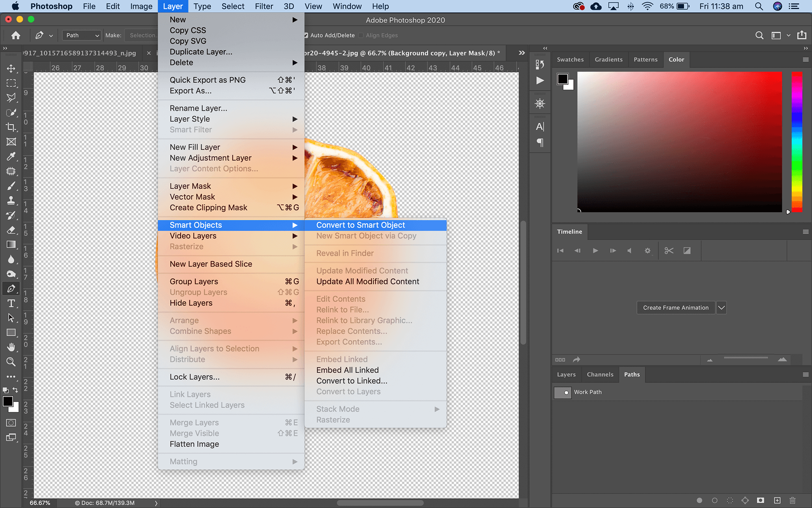Open Pen tool preset picker arrow

click(x=51, y=36)
